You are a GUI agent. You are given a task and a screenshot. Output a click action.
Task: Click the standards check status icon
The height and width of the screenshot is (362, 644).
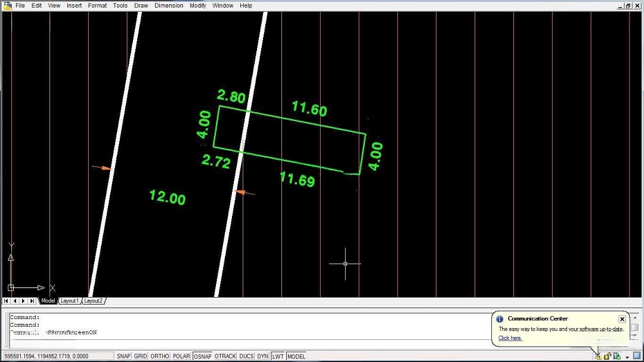[x=617, y=356]
